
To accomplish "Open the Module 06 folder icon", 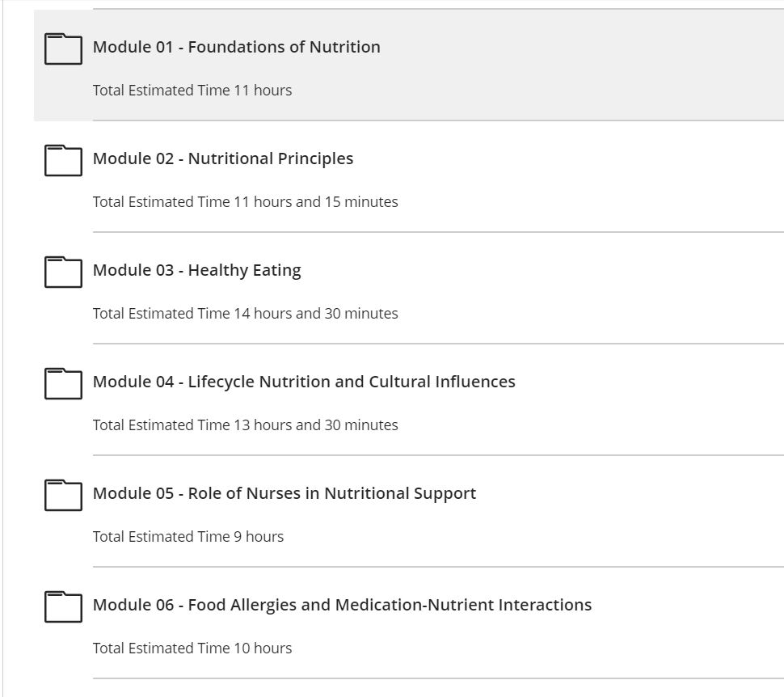I will [64, 606].
